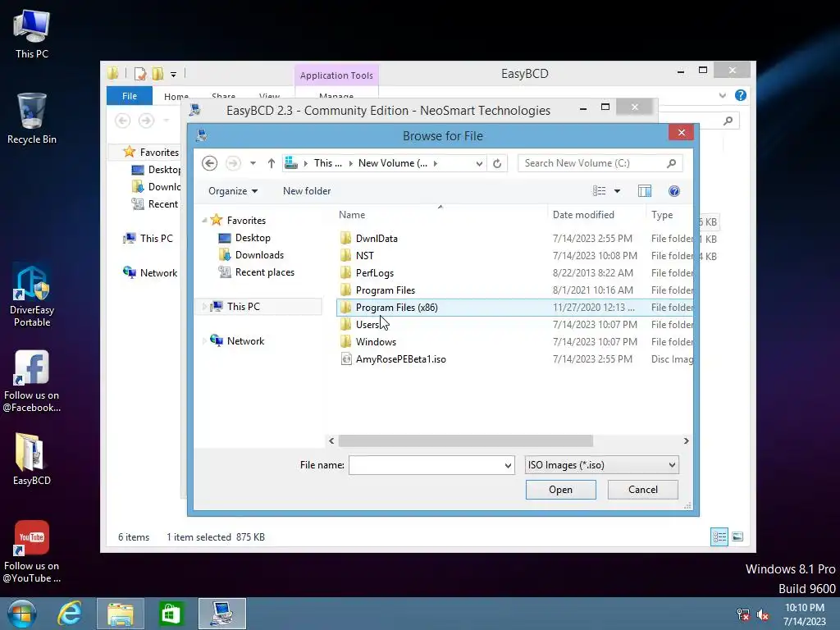
Task: Select Downloads under dialog Favorites
Action: pos(259,255)
